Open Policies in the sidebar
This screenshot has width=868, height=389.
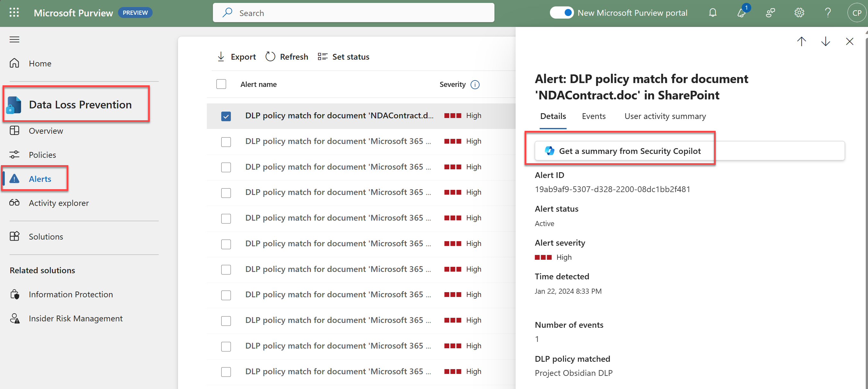(x=42, y=155)
